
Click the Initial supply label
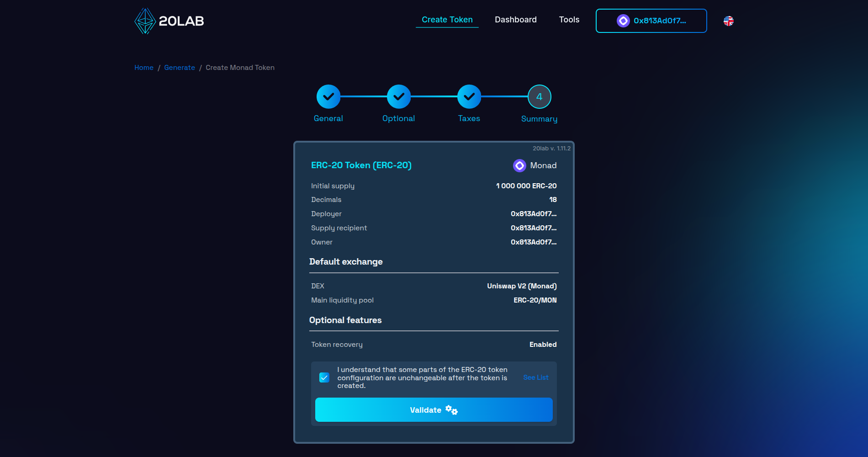333,186
